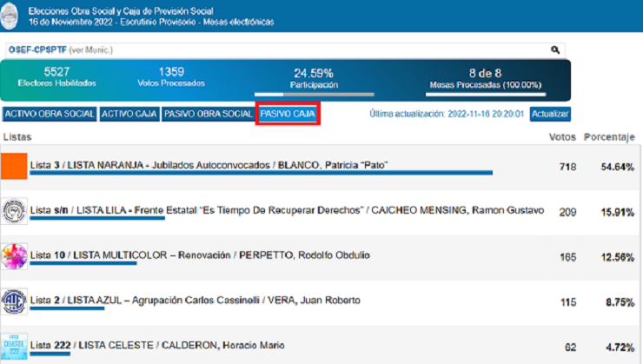The width and height of the screenshot is (643, 364).
Task: Open Lista 10 Lista Multicolor link
Action: pos(200,255)
